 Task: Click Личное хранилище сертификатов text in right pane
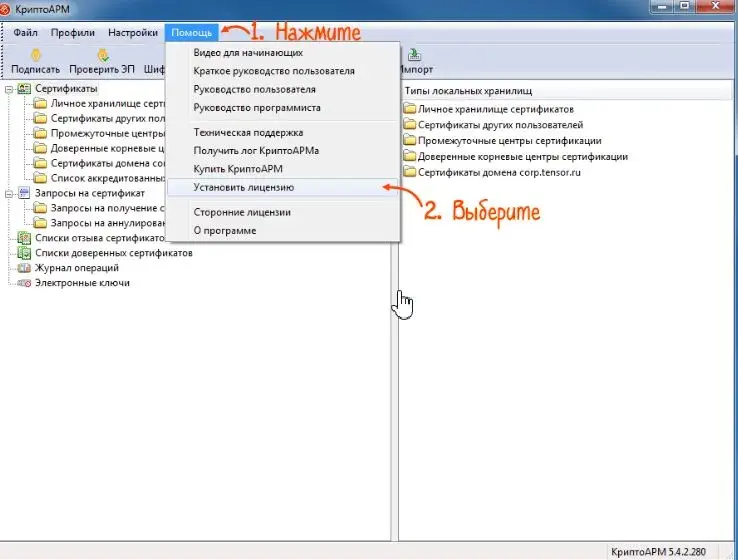(496, 109)
